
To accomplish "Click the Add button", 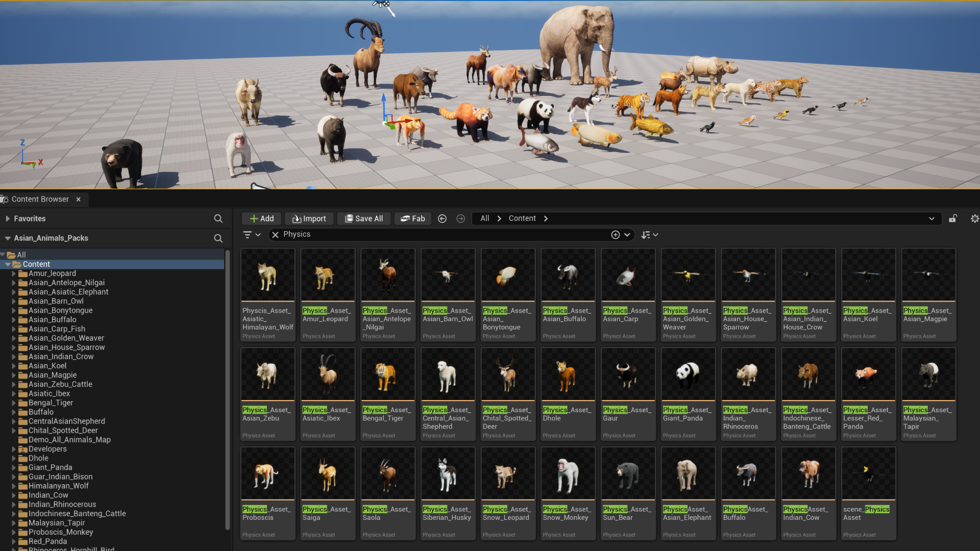I will coord(262,218).
